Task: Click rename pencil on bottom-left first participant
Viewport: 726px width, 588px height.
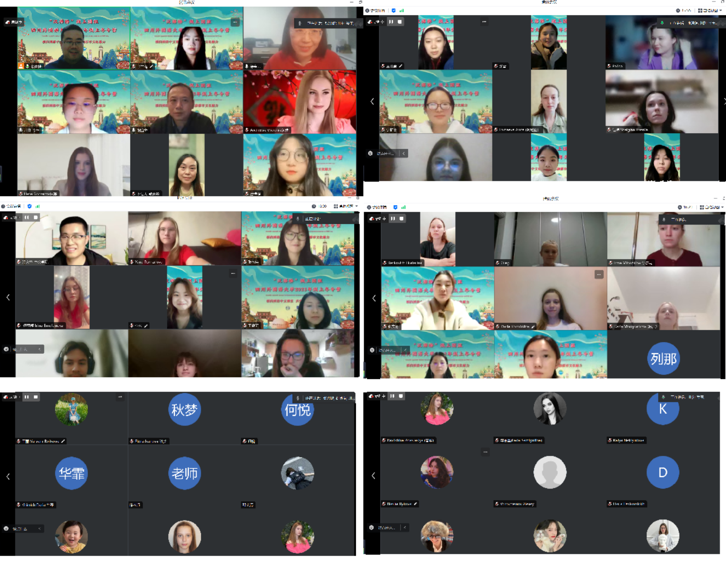Action: click(x=63, y=441)
